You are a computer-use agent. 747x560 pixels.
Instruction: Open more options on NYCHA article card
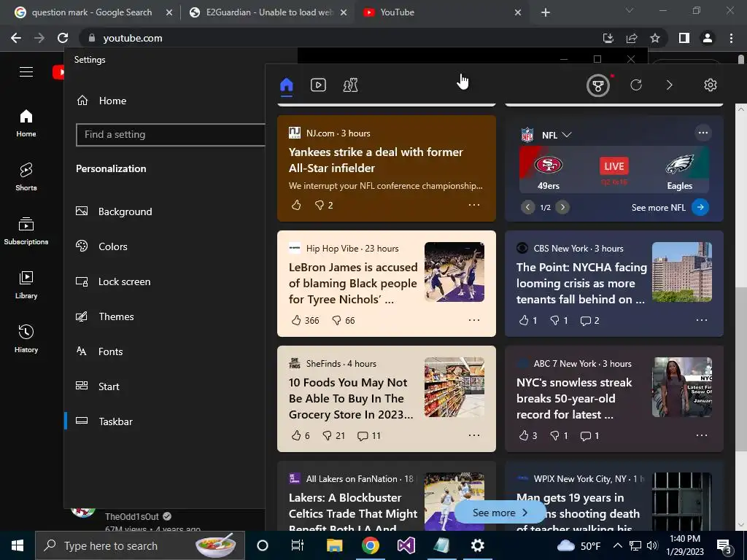(x=702, y=320)
